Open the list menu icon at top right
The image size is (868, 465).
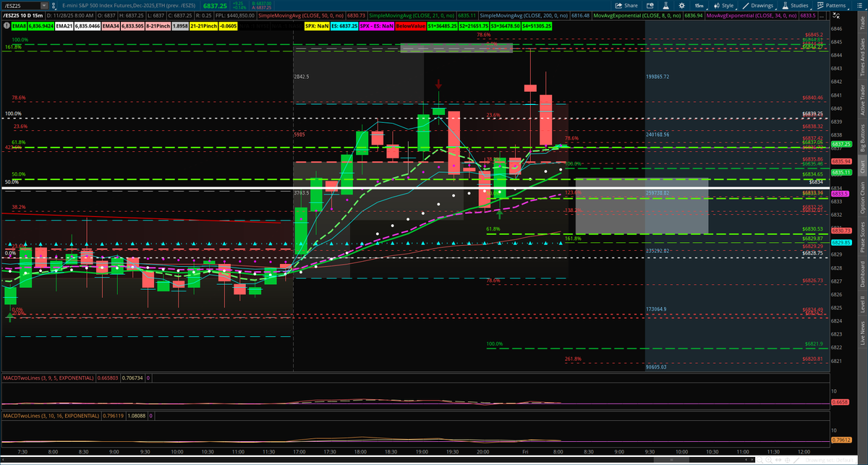pos(859,5)
